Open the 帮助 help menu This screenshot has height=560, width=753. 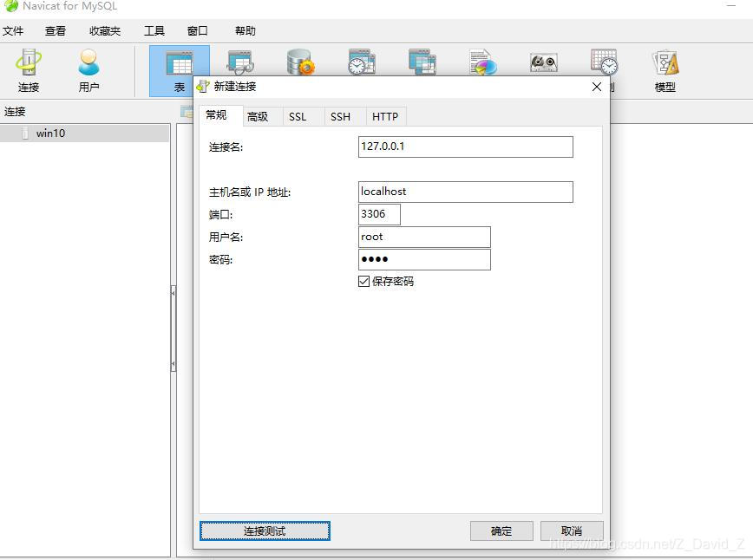245,30
